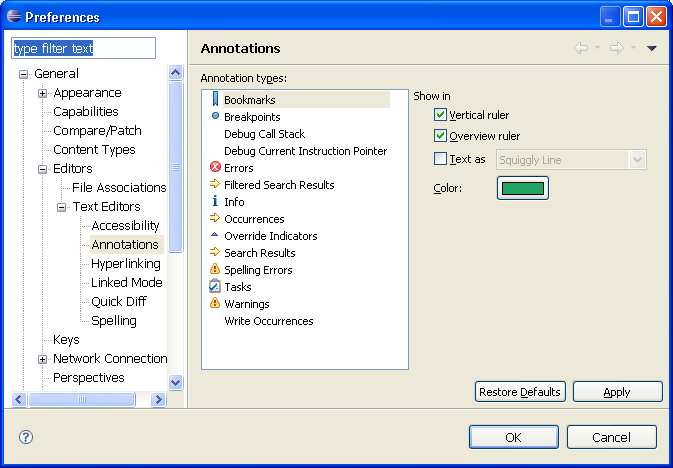Select Debug Call Stack annotation type
673x468 pixels.
point(264,134)
